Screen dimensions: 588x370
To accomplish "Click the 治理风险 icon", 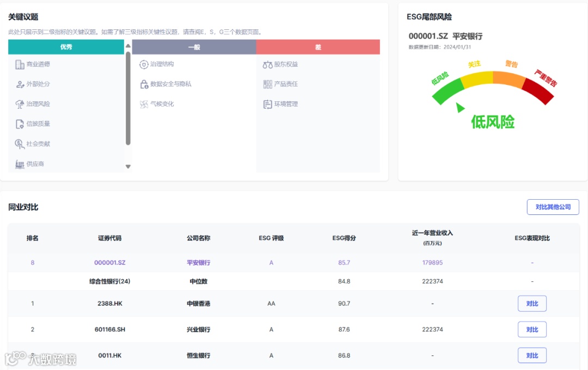I will [20, 104].
